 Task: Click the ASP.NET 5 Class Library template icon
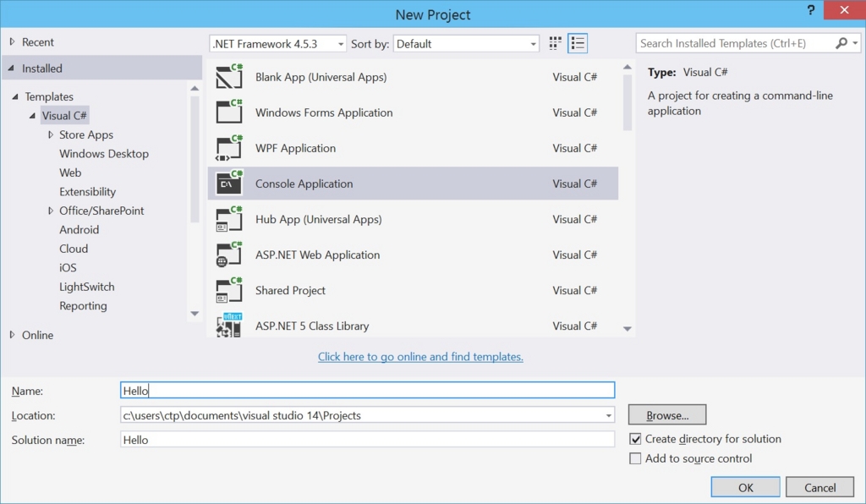[x=229, y=325]
